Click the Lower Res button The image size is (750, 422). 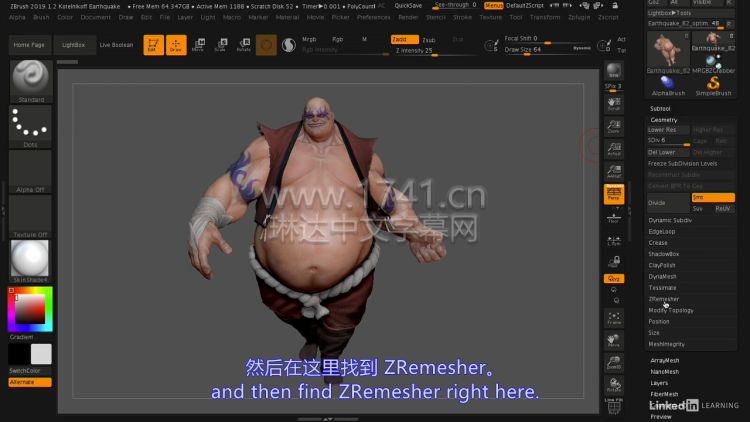(x=668, y=130)
